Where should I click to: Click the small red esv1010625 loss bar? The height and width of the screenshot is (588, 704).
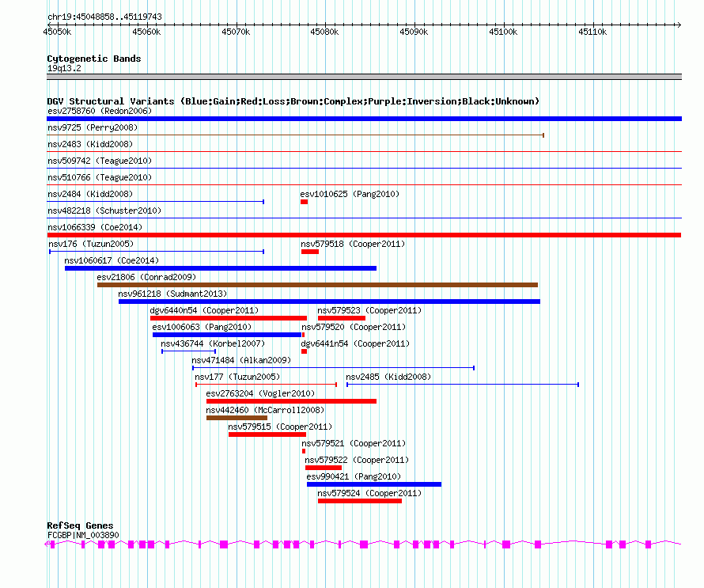tap(304, 202)
